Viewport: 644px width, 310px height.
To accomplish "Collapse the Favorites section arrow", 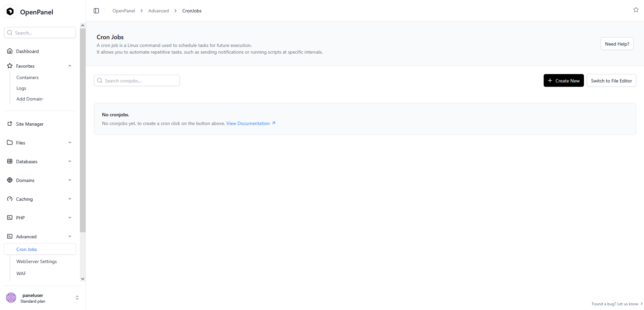I will [x=70, y=66].
